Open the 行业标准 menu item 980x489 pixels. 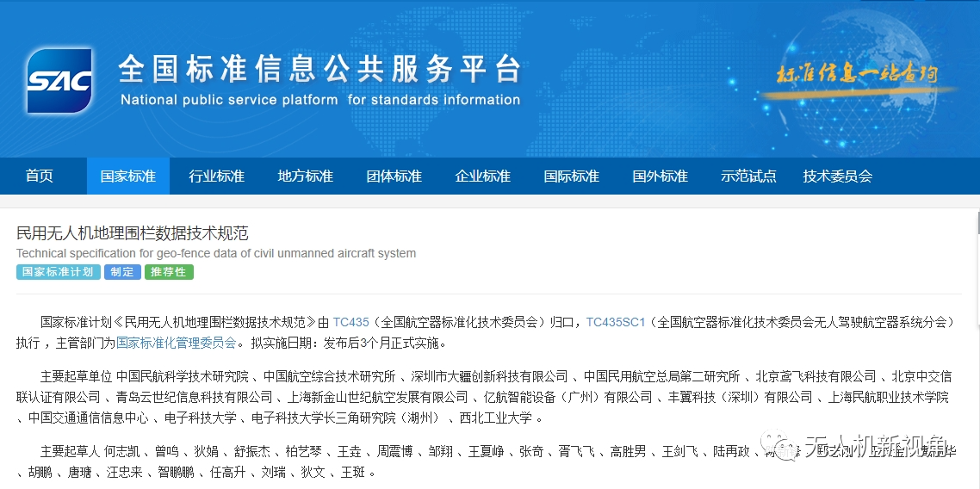[217, 176]
